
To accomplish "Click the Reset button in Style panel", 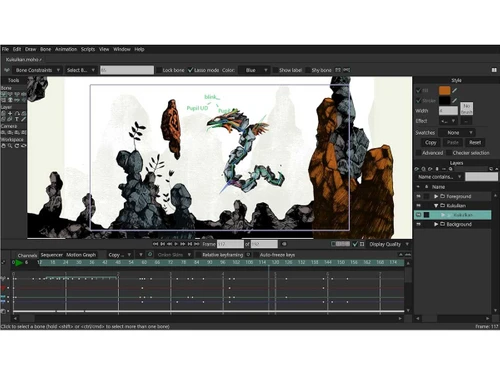I will [x=475, y=142].
